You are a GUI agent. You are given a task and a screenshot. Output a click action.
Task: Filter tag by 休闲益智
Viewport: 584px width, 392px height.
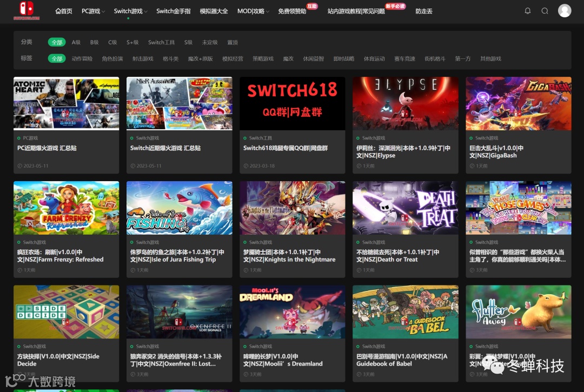(x=313, y=59)
